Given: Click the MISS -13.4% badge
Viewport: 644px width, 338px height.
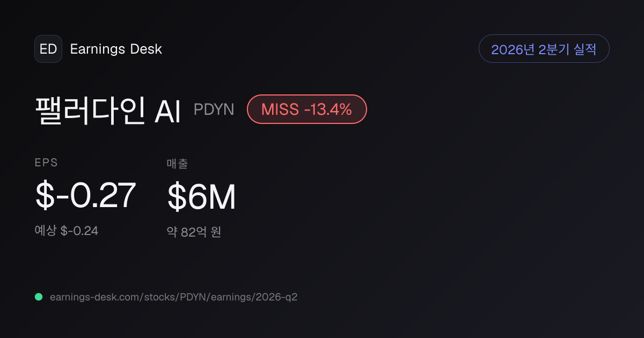Looking at the screenshot, I should [306, 109].
